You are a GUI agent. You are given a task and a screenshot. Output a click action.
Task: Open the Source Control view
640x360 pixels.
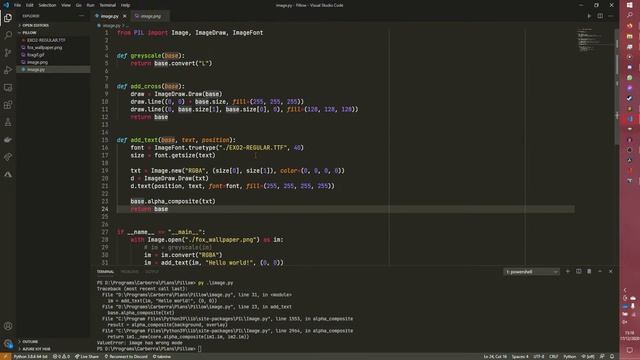pyautogui.click(x=8, y=53)
